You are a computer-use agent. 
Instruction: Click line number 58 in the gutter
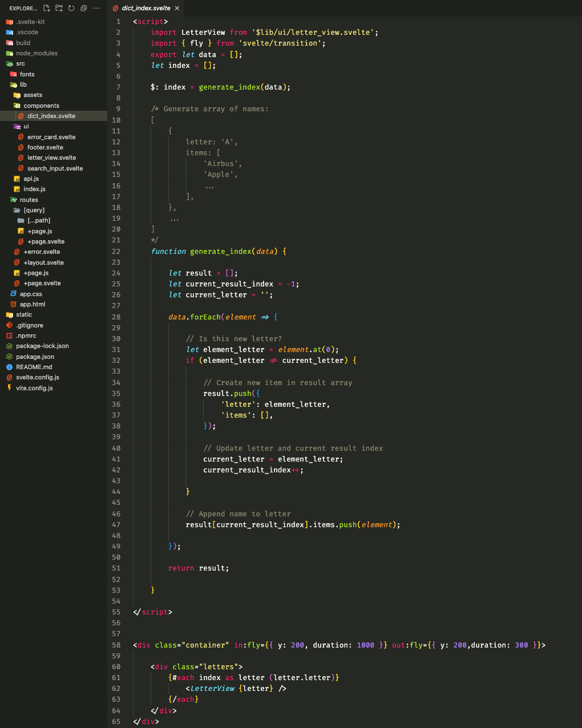point(116,645)
